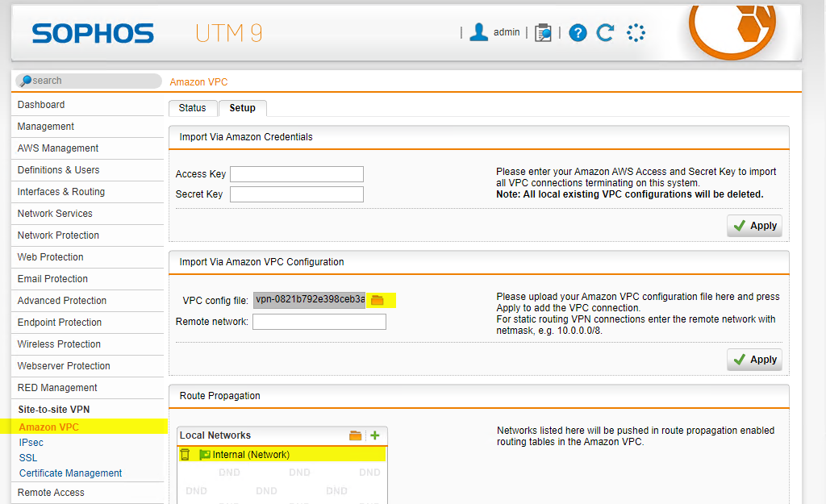This screenshot has width=826, height=504.
Task: Open the live log clipboard icon
Action: (x=544, y=33)
